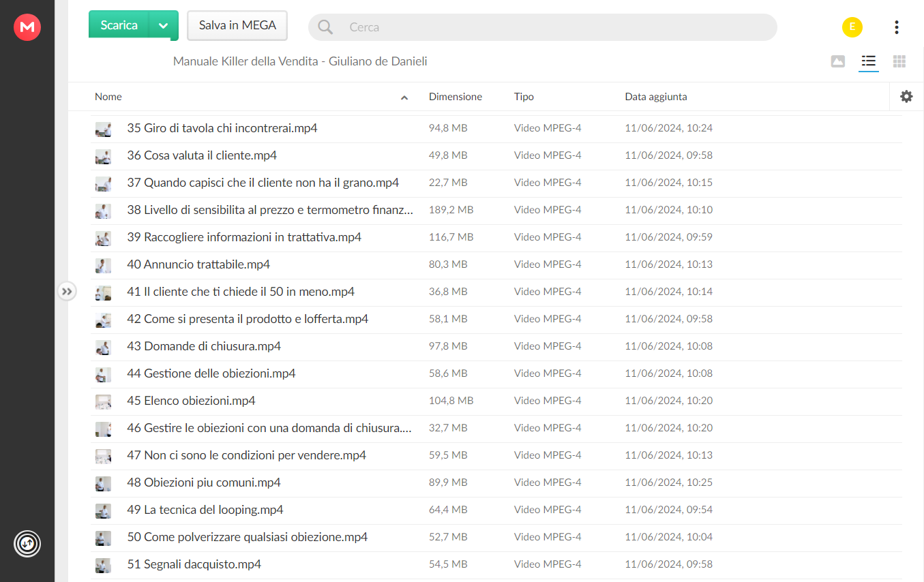This screenshot has height=582, width=924.
Task: Toggle sort order on Nome column arrow
Action: (404, 97)
